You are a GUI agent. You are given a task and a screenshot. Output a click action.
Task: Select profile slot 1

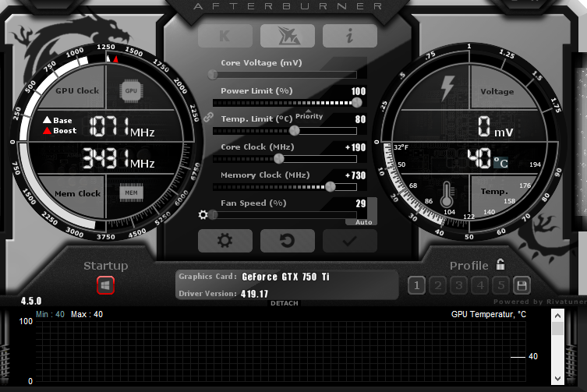click(x=416, y=286)
